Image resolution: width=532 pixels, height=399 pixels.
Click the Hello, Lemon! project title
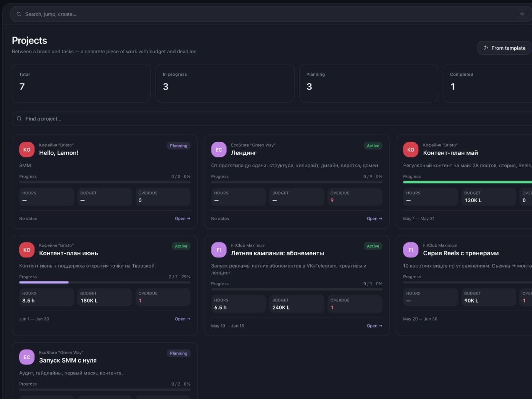click(x=59, y=153)
